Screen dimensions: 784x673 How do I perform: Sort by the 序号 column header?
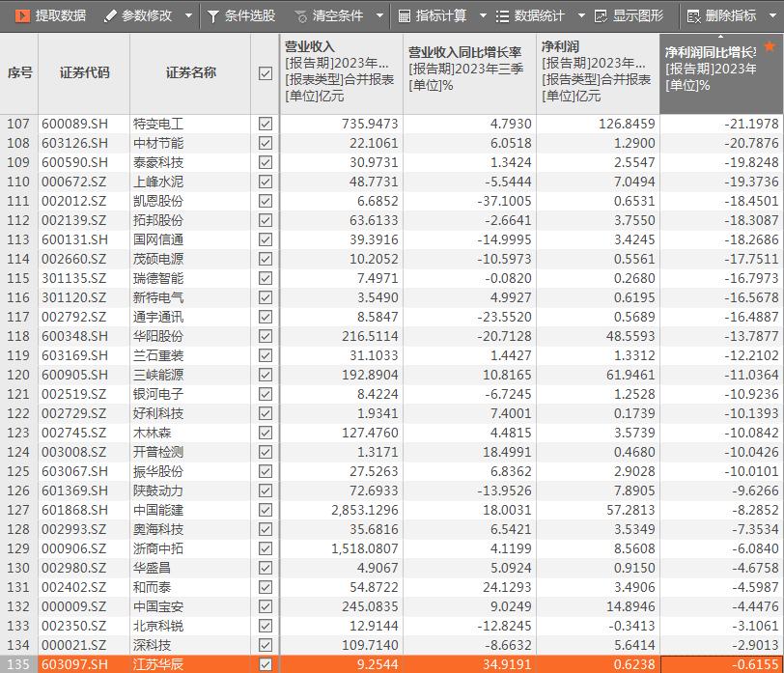point(19,73)
